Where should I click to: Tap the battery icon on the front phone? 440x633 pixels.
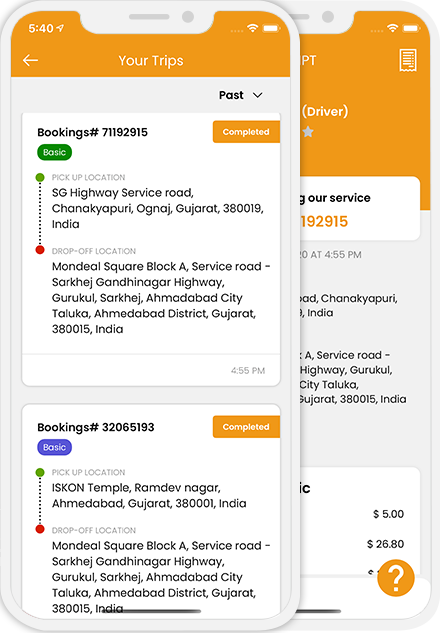[271, 28]
